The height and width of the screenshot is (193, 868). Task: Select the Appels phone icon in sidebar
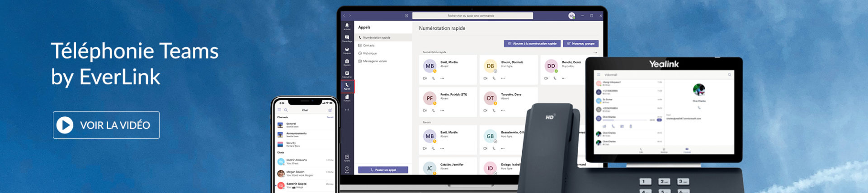pos(347,86)
